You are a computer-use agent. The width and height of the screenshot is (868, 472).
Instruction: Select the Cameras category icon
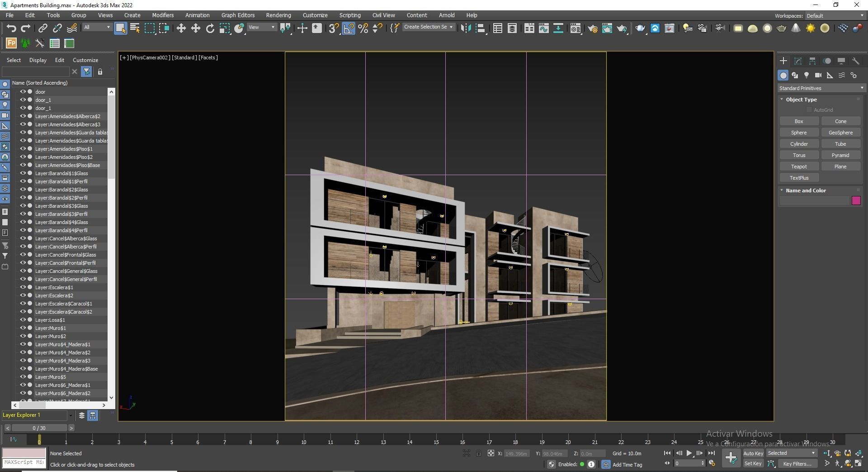pos(818,76)
